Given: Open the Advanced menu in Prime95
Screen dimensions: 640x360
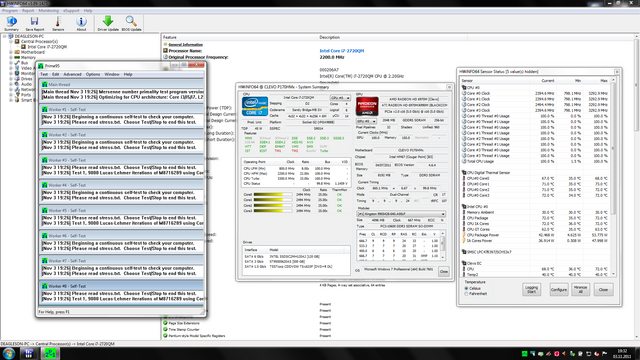Looking at the screenshot, I should pyautogui.click(x=72, y=74).
